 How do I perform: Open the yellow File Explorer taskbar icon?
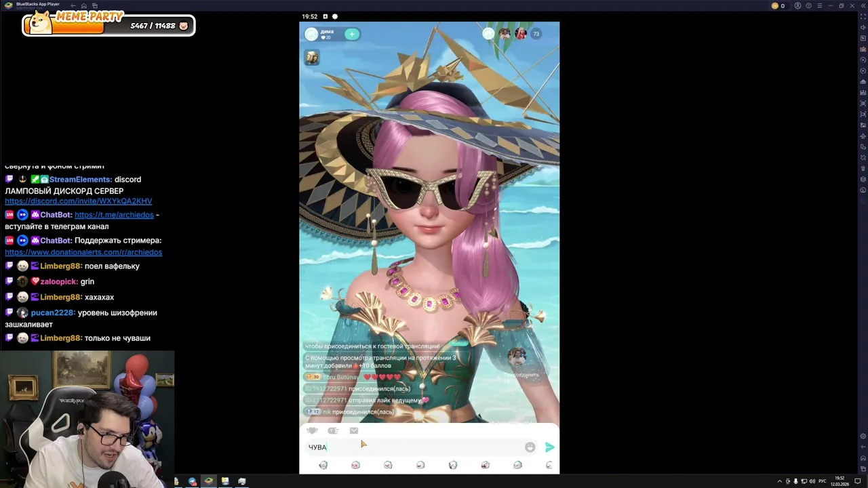[x=225, y=481]
